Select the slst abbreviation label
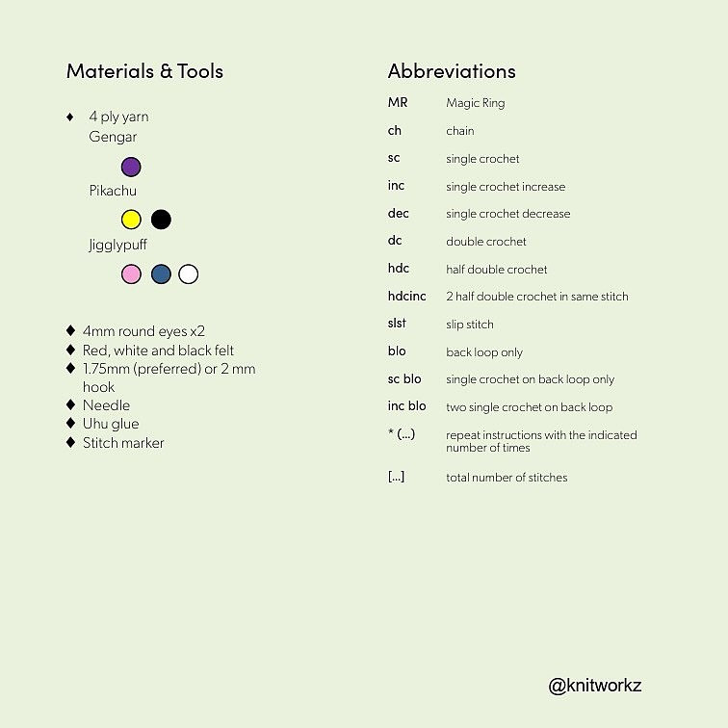This screenshot has height=728, width=728. (397, 324)
